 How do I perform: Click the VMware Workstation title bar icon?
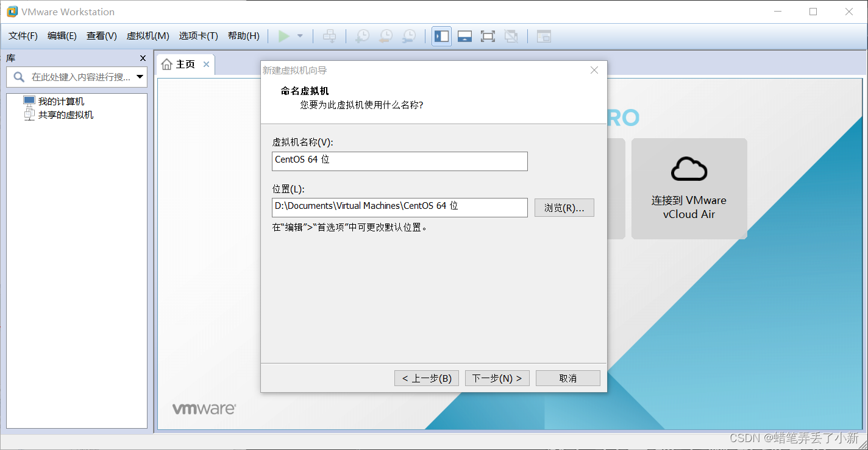coord(12,12)
